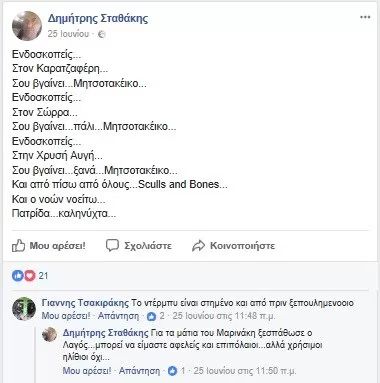Click the red heart reaction icon
380x383 pixels.
pyautogui.click(x=29, y=276)
